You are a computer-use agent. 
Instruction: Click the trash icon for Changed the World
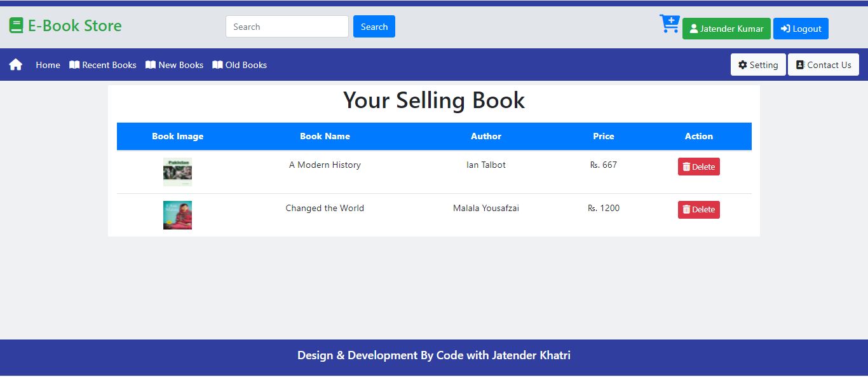[x=686, y=209]
